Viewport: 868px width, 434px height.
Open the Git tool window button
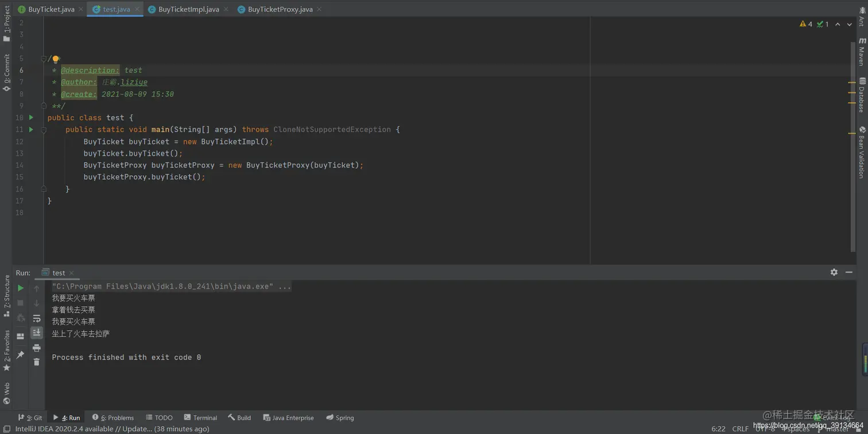tap(30, 417)
